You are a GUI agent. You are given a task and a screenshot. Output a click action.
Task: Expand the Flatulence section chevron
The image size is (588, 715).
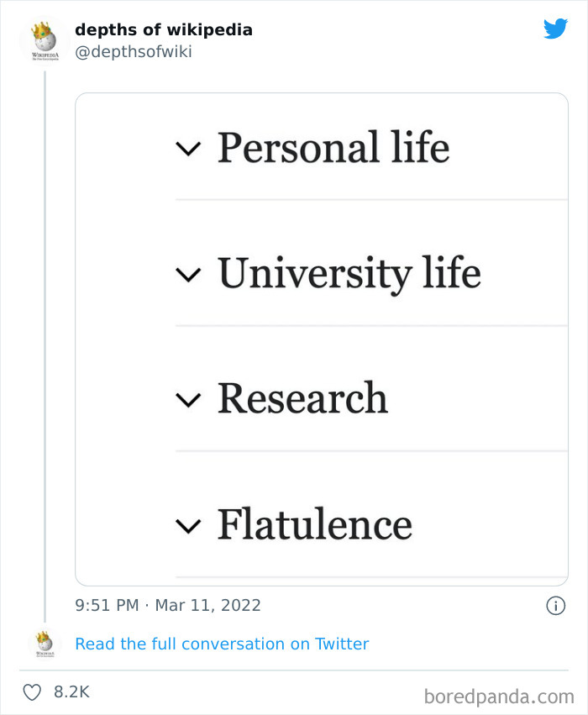coord(189,526)
